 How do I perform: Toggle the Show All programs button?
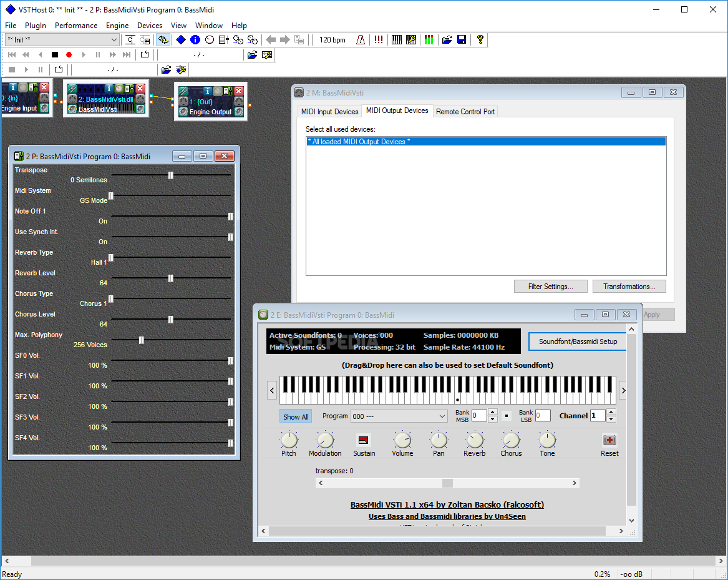coord(296,417)
